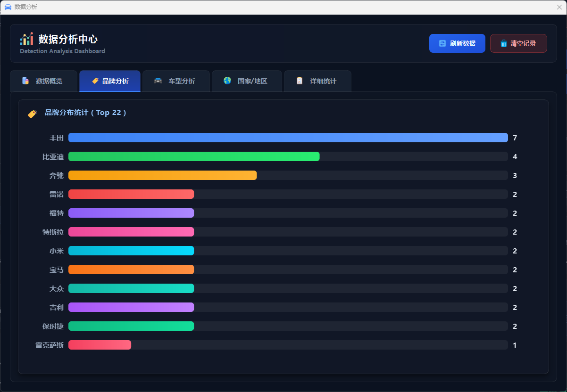Click the count 1 next to 雷克萨斯

[515, 345]
